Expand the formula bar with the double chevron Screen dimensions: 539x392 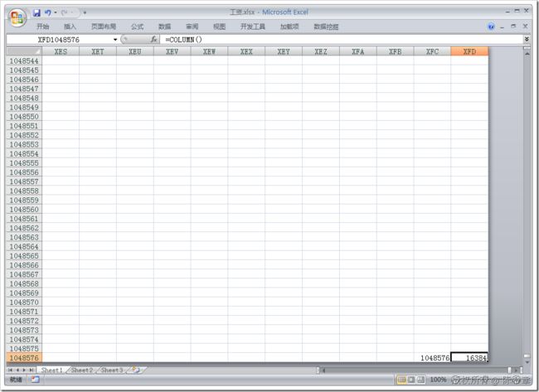[x=527, y=40]
